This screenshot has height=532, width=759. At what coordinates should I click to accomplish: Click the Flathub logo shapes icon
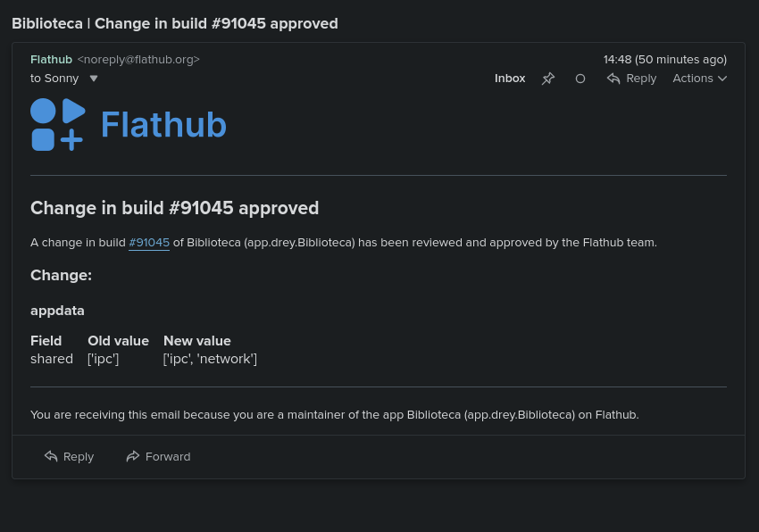[57, 125]
